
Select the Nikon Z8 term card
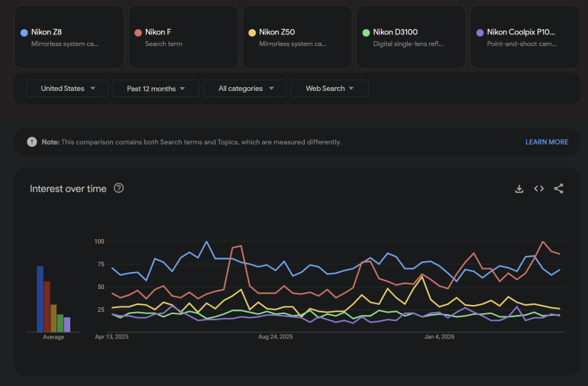pos(69,37)
